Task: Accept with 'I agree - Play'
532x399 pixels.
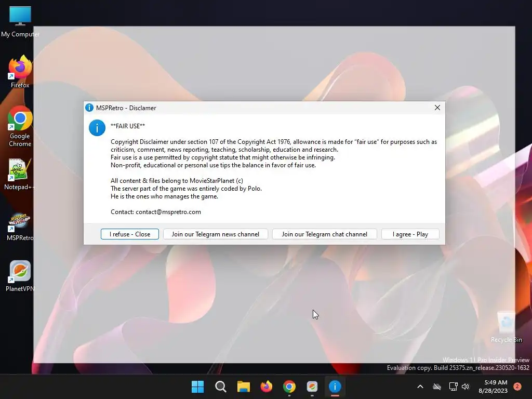Action: click(410, 234)
